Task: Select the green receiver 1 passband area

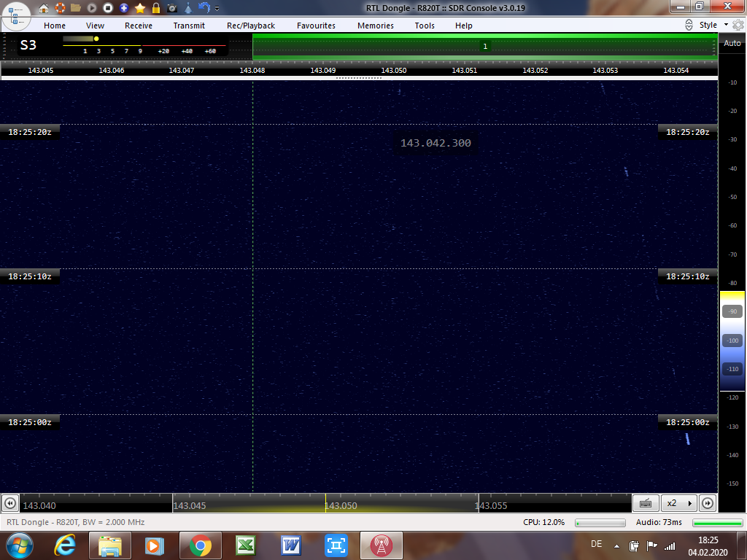Action: [x=484, y=46]
